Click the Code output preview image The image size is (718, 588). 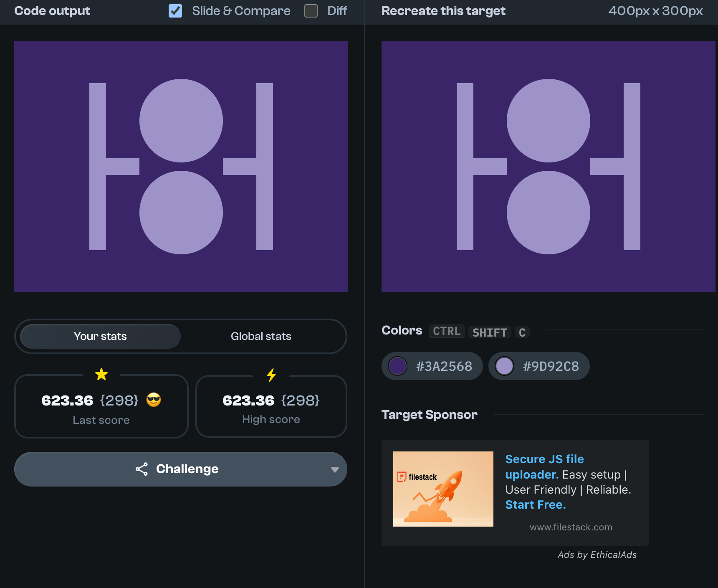click(x=181, y=167)
